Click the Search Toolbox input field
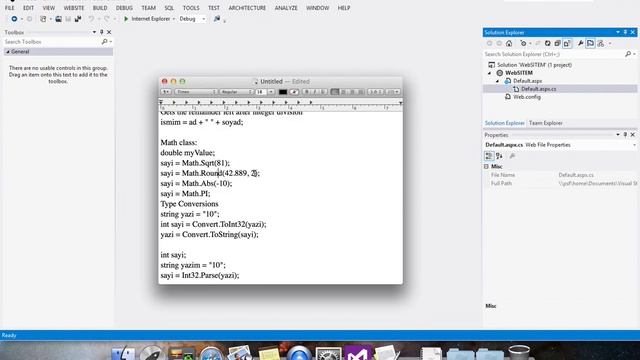Image resolution: width=640 pixels, height=360 pixels. click(x=51, y=42)
